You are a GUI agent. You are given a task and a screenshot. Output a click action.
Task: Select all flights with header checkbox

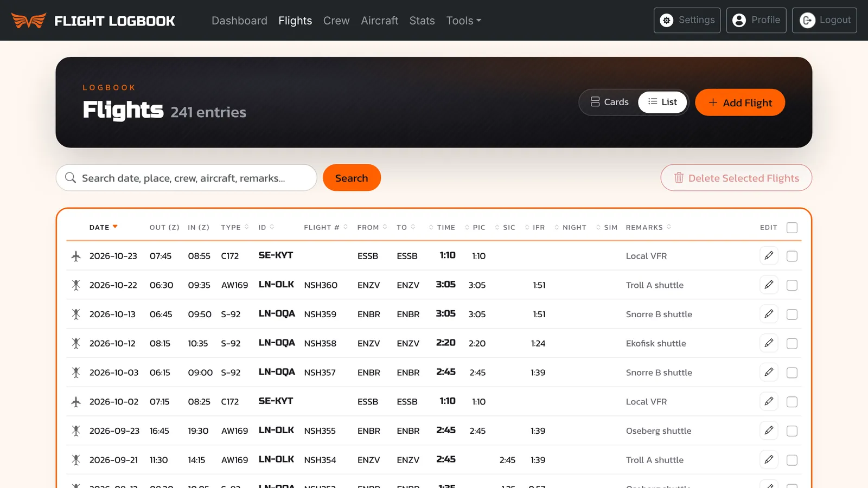point(792,228)
